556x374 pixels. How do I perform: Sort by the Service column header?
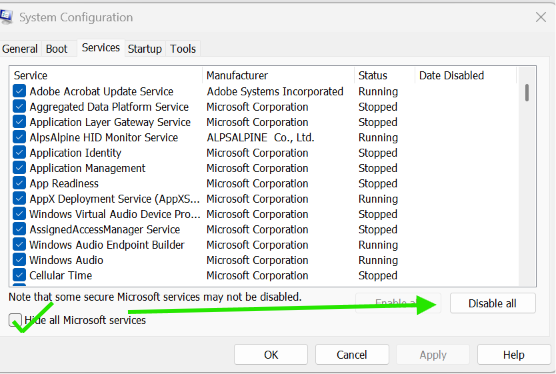pos(106,75)
